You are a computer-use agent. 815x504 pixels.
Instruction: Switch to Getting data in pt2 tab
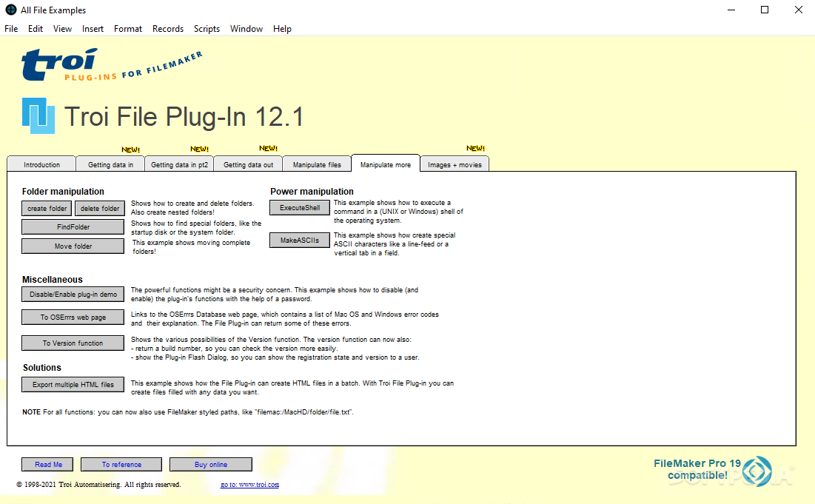point(179,164)
